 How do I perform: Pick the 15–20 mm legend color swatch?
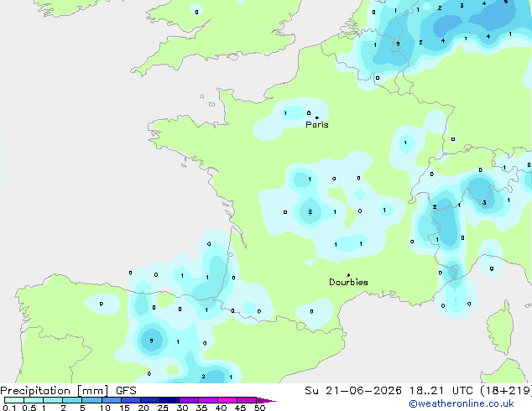click(x=131, y=400)
